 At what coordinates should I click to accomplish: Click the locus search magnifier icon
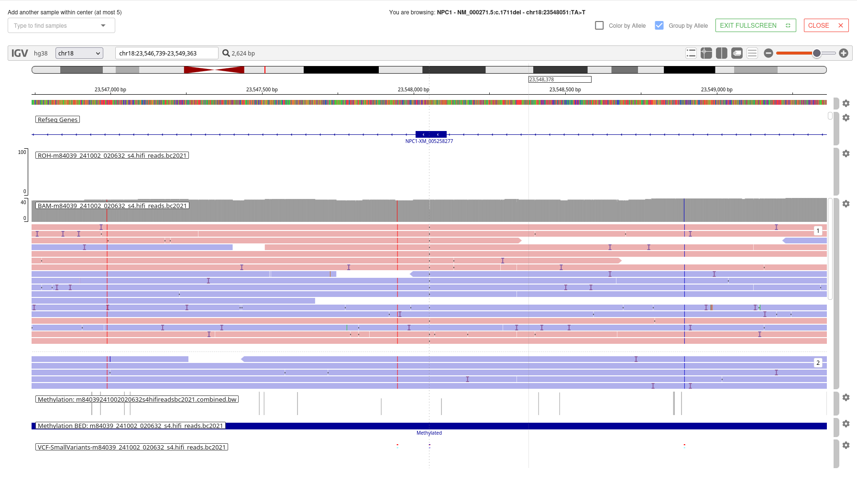(226, 53)
